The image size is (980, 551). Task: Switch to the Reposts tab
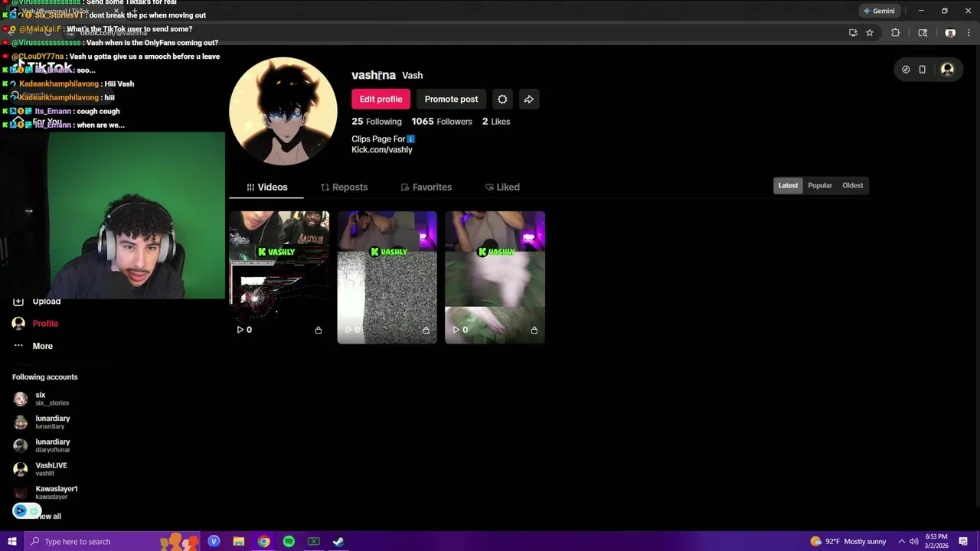(344, 187)
